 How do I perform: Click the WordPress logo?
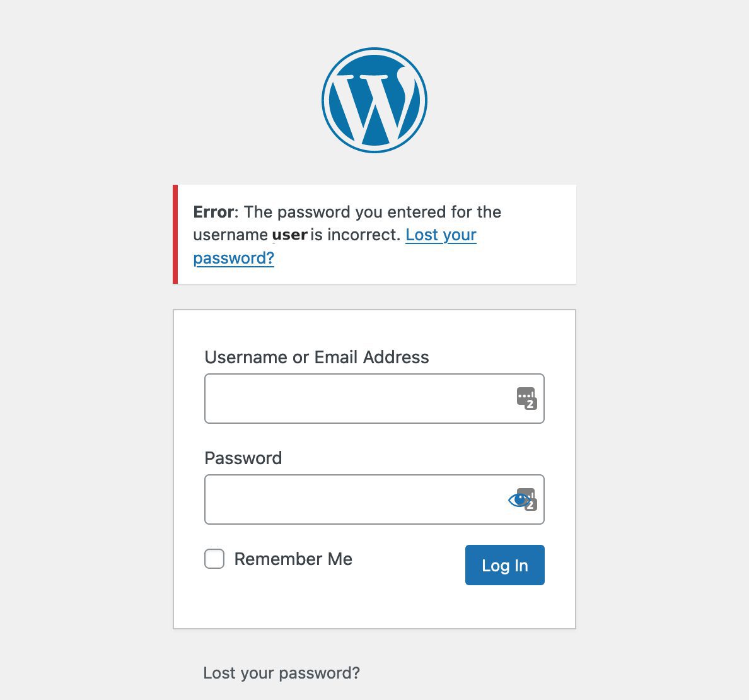pos(374,100)
